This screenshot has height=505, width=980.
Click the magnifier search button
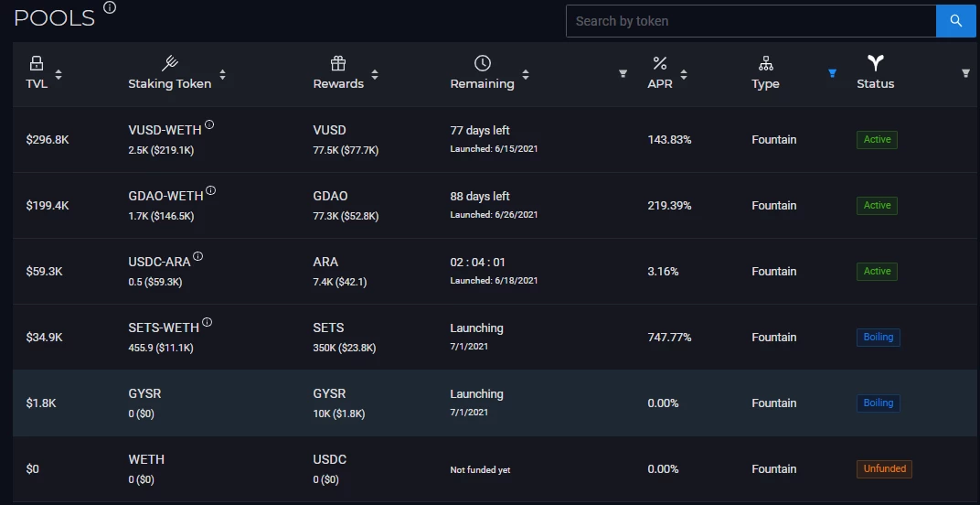[955, 21]
